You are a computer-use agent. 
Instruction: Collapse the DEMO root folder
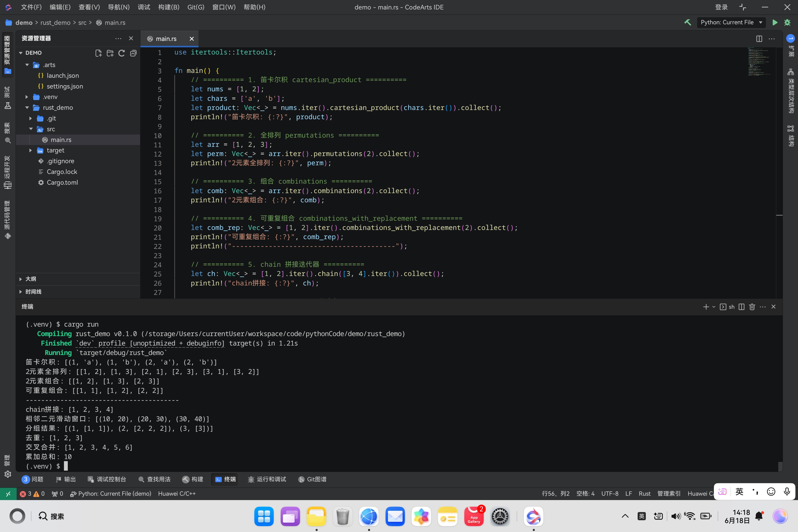pos(21,53)
